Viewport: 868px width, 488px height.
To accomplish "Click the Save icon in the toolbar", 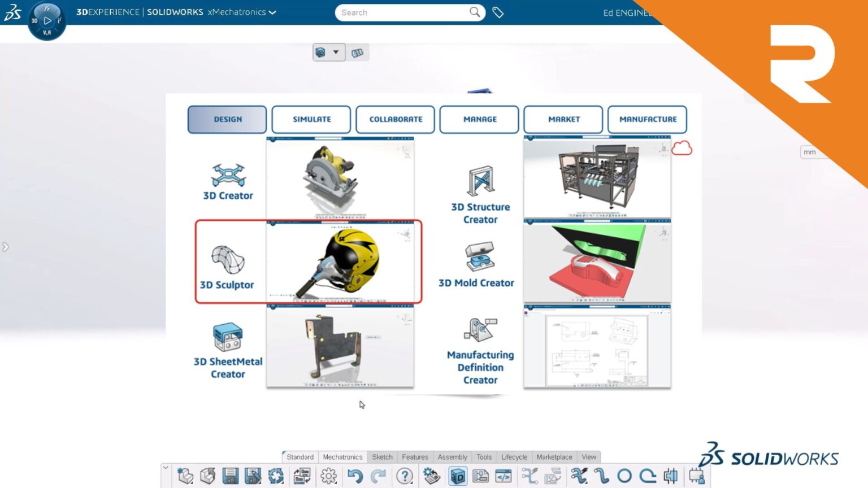I will [x=229, y=476].
